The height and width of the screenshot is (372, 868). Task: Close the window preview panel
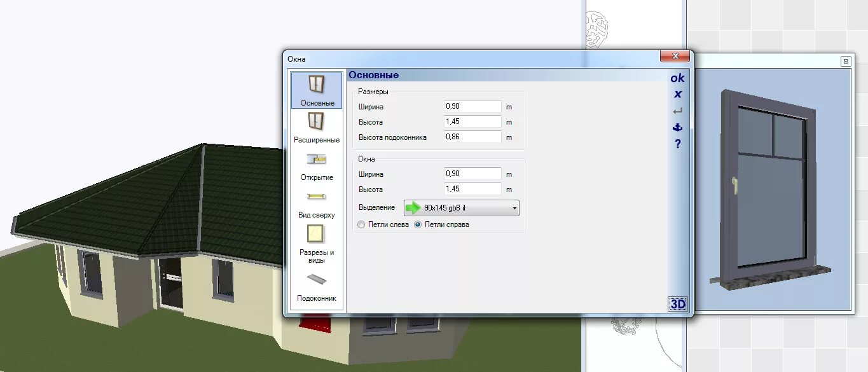pyautogui.click(x=846, y=61)
